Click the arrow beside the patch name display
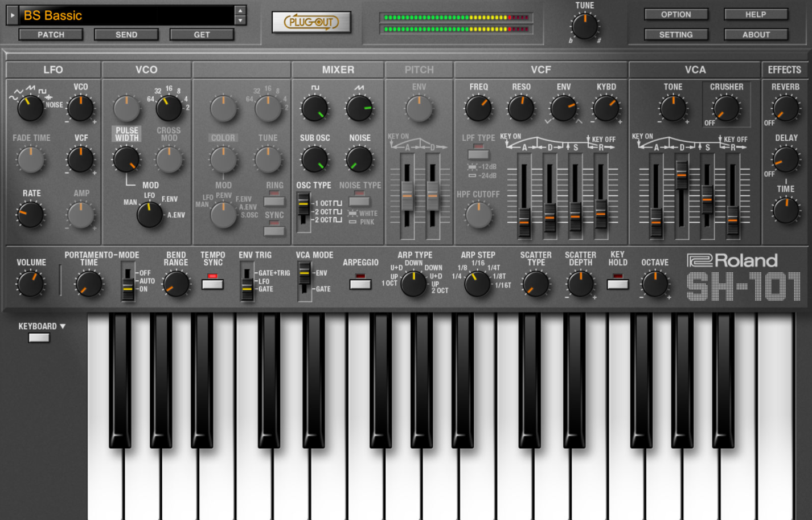The width and height of the screenshot is (812, 520). click(x=11, y=15)
